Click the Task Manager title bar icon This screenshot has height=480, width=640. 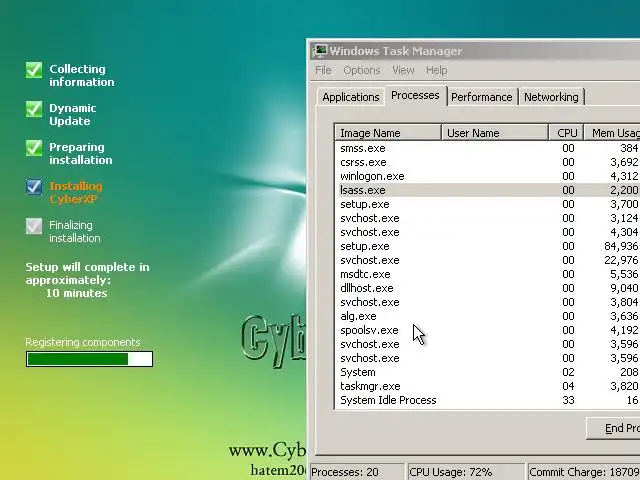tap(320, 51)
